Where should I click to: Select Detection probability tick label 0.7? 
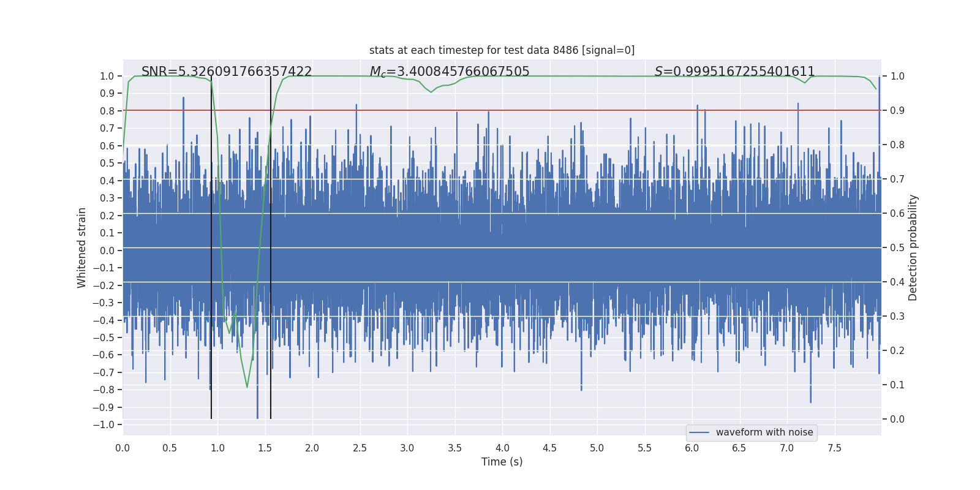point(897,179)
